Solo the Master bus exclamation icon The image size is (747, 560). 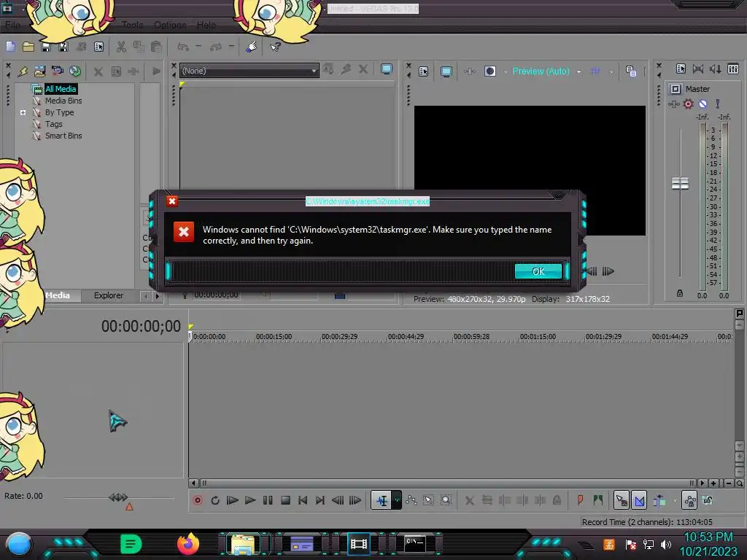718,104
